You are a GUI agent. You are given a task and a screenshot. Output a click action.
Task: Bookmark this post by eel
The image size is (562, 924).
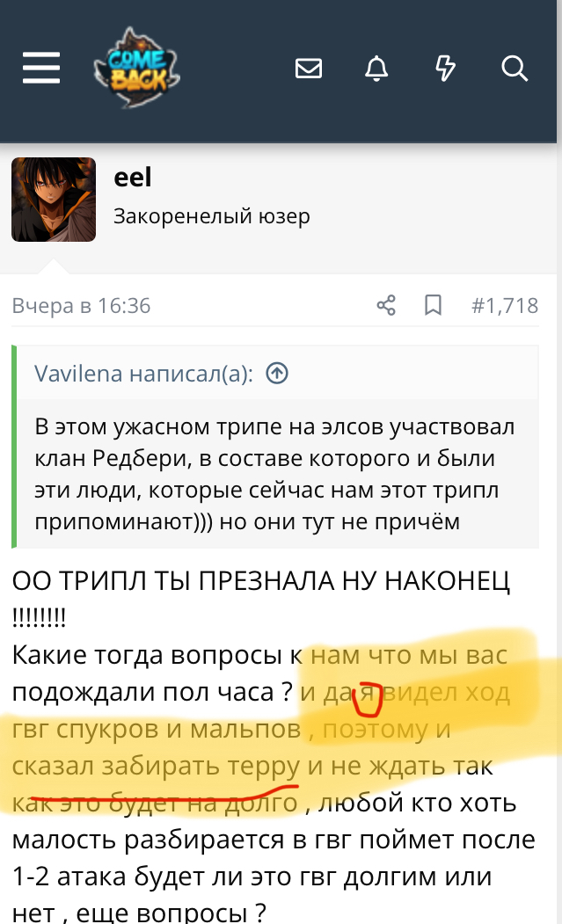433,305
